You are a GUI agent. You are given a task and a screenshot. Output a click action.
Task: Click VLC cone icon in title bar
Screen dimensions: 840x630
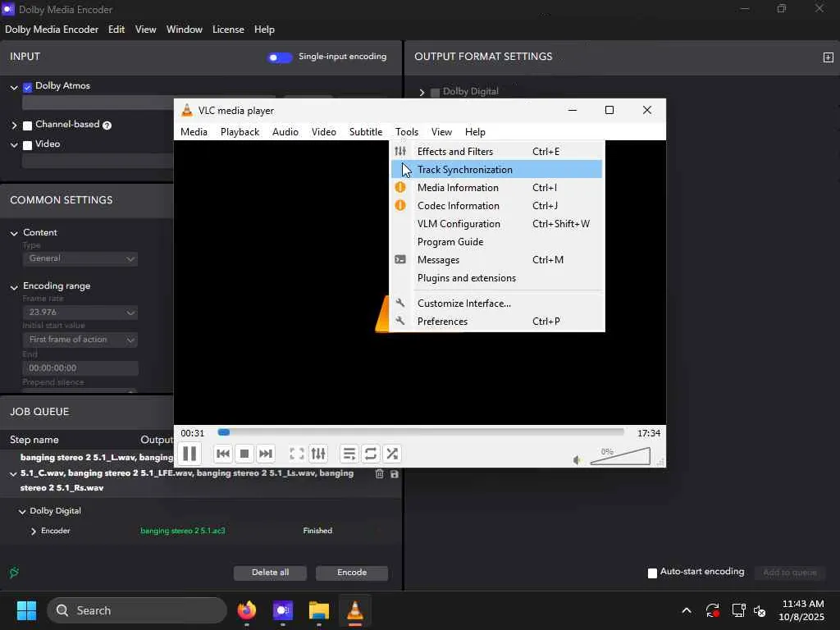pos(187,111)
